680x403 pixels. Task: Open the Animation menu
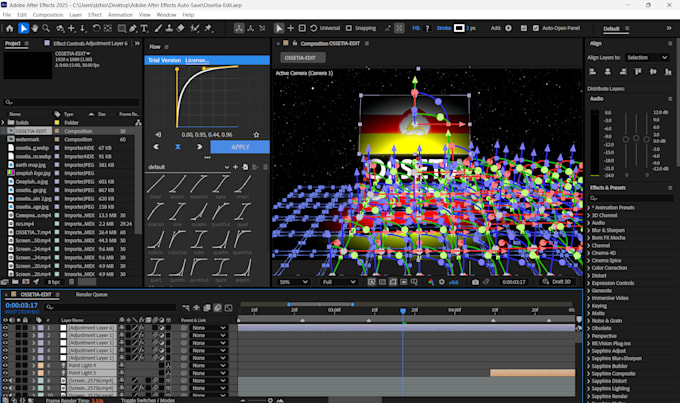pyautogui.click(x=120, y=15)
